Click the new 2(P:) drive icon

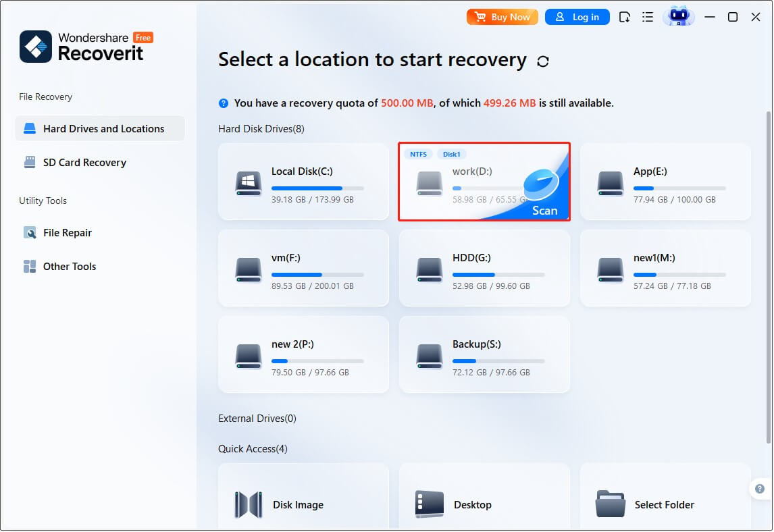(249, 356)
